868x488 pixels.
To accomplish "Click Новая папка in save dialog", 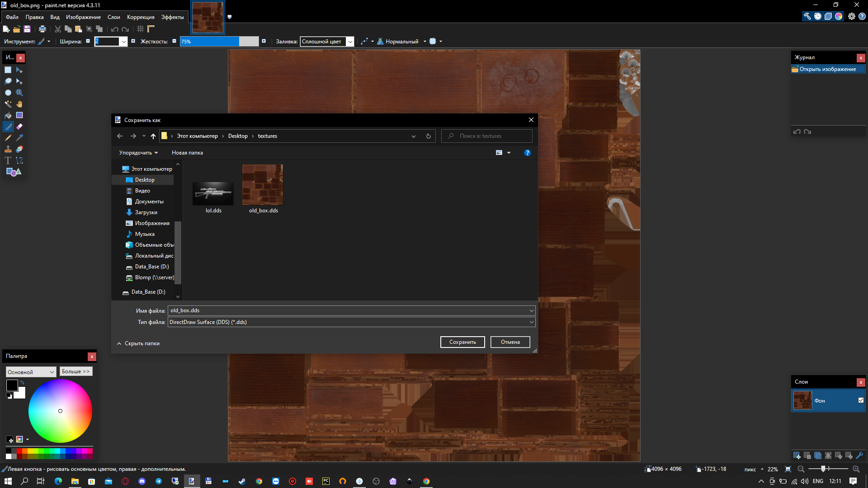I will (187, 153).
